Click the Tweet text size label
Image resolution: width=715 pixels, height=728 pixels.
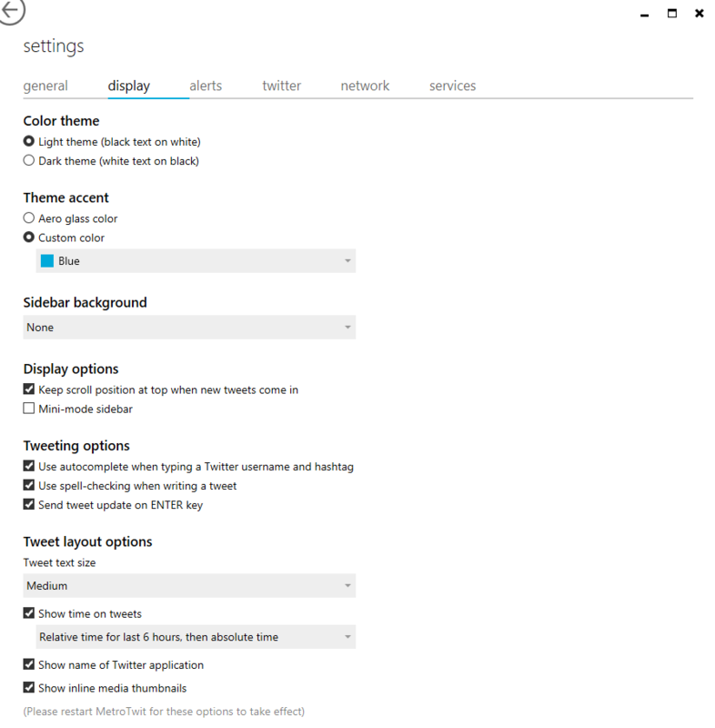click(x=59, y=562)
